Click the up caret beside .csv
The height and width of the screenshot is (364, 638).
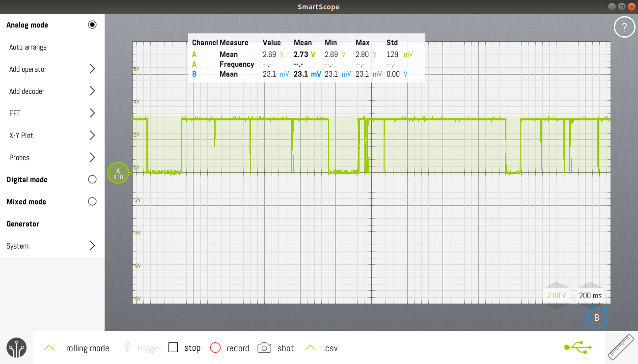click(x=310, y=348)
